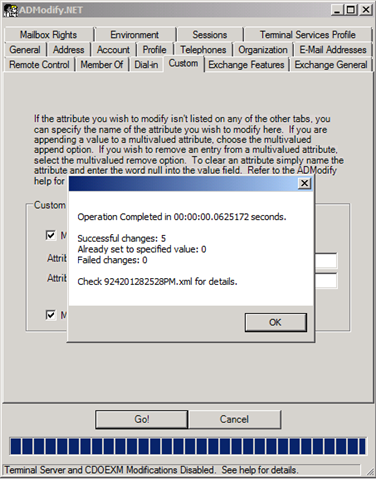
Task: Open the Address tab
Action: [68, 50]
